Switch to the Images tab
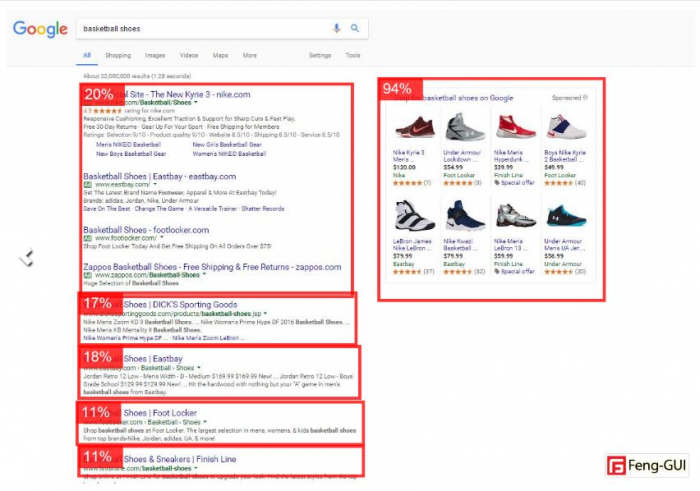The height and width of the screenshot is (491, 700). tap(155, 55)
